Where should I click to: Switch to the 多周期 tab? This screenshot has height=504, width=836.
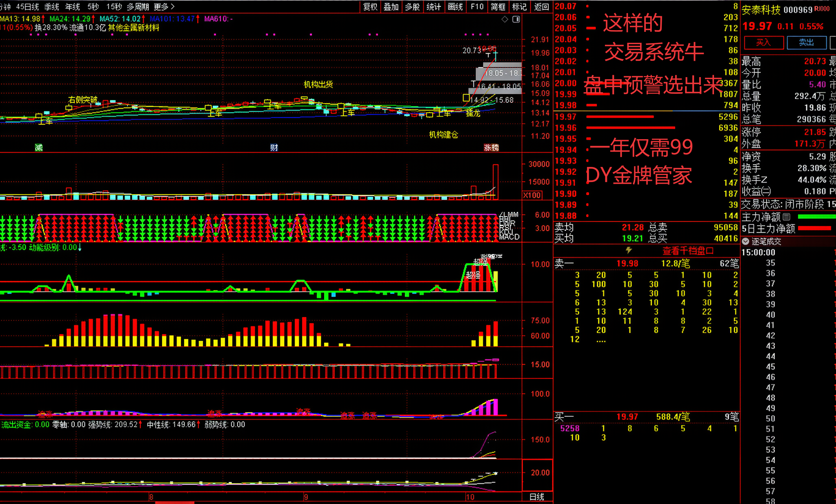click(138, 7)
